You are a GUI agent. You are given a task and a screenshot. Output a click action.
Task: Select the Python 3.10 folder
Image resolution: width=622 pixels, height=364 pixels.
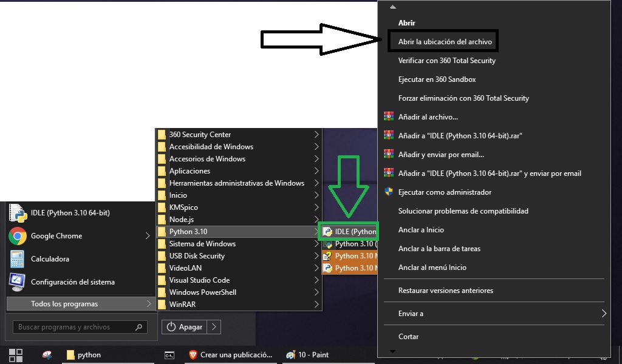click(238, 232)
